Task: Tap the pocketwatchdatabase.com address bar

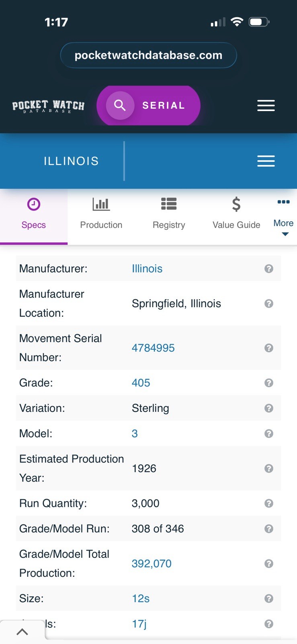Action: (x=148, y=55)
